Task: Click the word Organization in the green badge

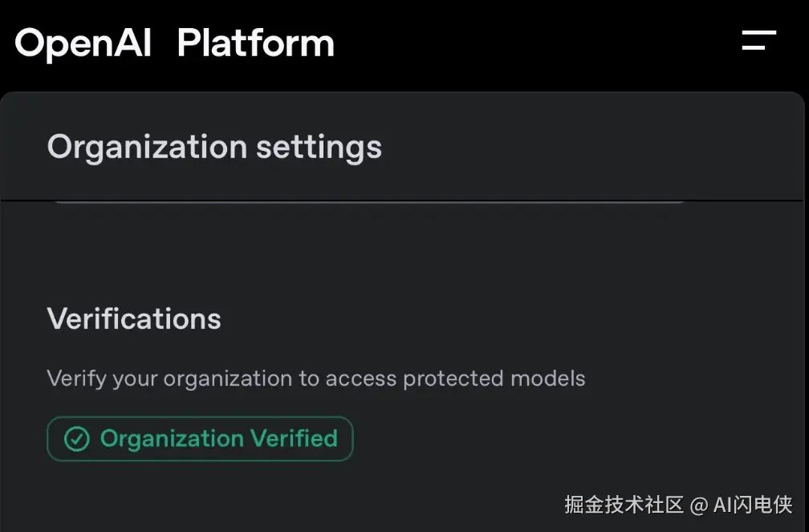Action: tap(172, 439)
